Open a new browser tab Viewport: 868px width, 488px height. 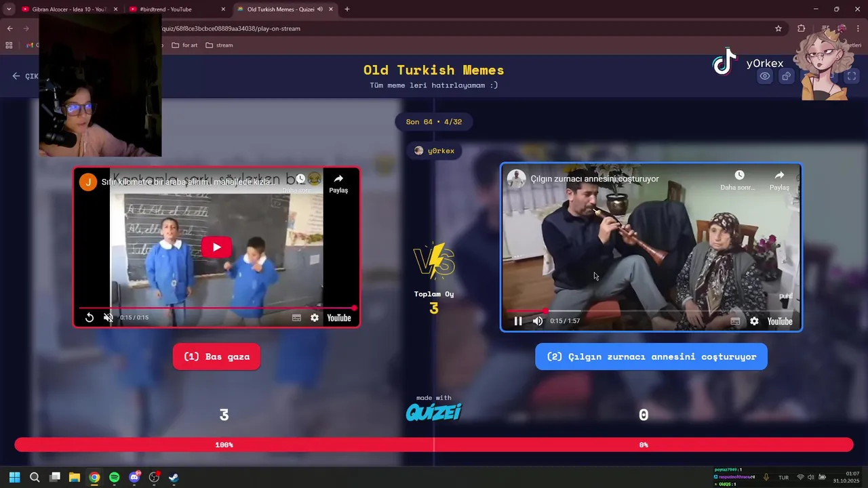(x=347, y=9)
